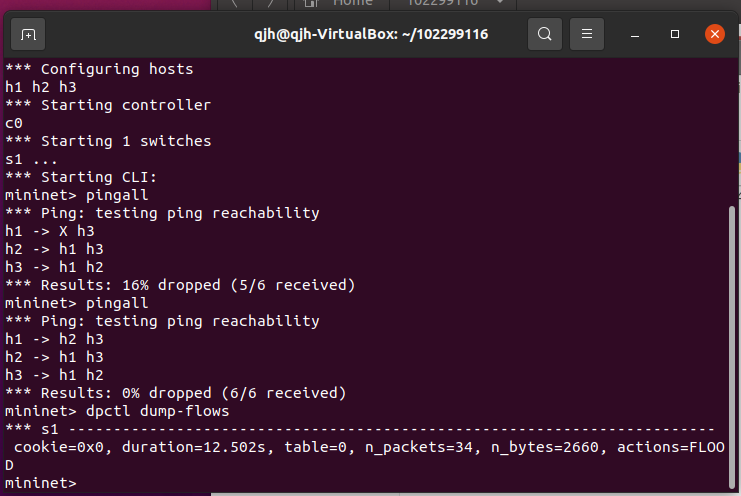Viewport: 741px width, 496px height.
Task: Go back in the file manager
Action: 235,4
